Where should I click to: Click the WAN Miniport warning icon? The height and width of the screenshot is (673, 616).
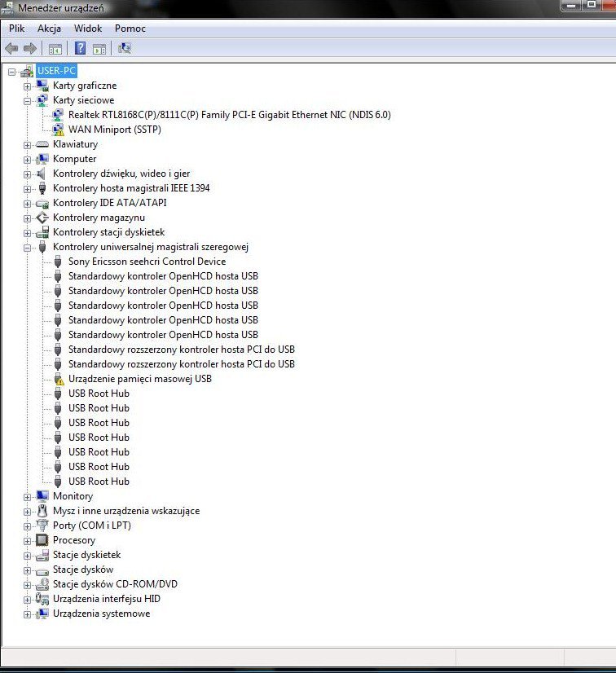pos(58,130)
